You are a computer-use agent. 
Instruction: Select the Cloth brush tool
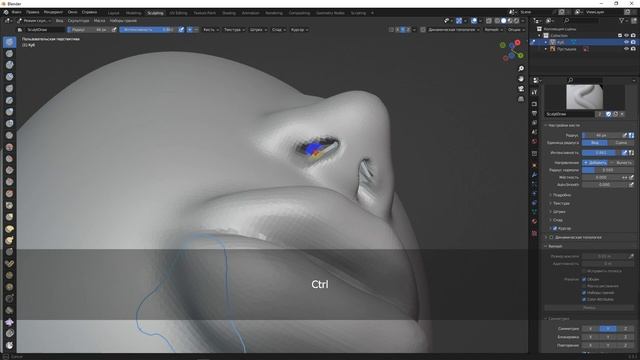pyautogui.click(x=9, y=322)
